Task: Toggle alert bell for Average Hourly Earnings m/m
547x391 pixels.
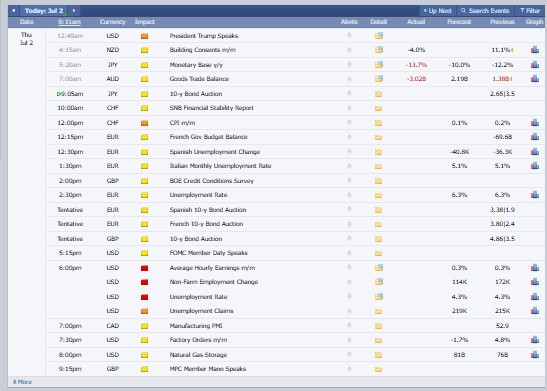Action: [349, 268]
